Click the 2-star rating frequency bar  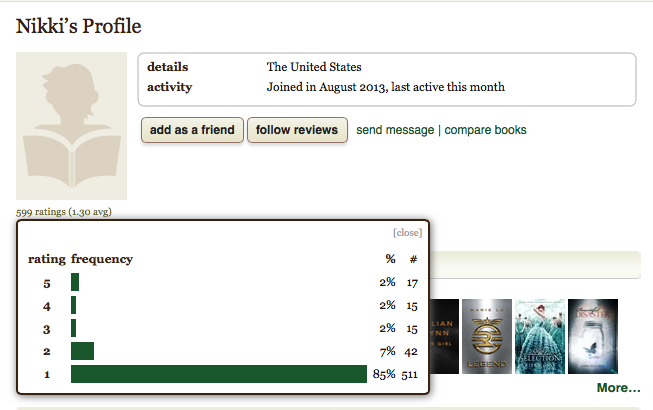[82, 351]
